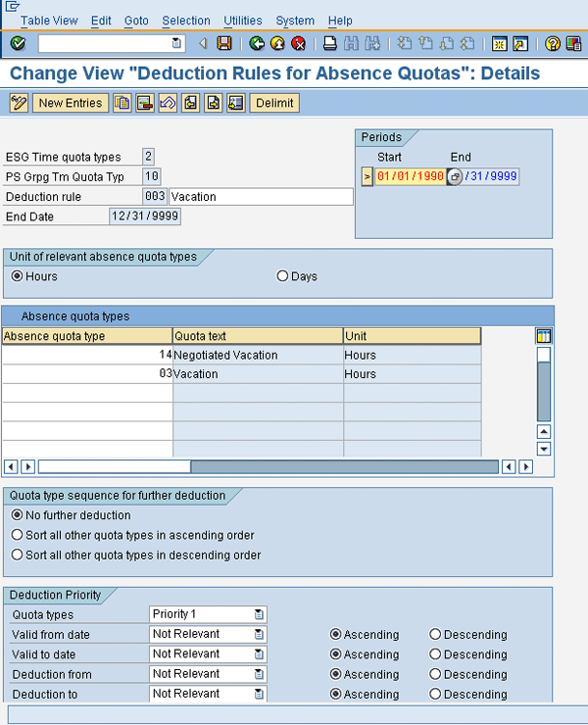Image resolution: width=588 pixels, height=725 pixels.
Task: Open value help on period end date
Action: pos(455,176)
